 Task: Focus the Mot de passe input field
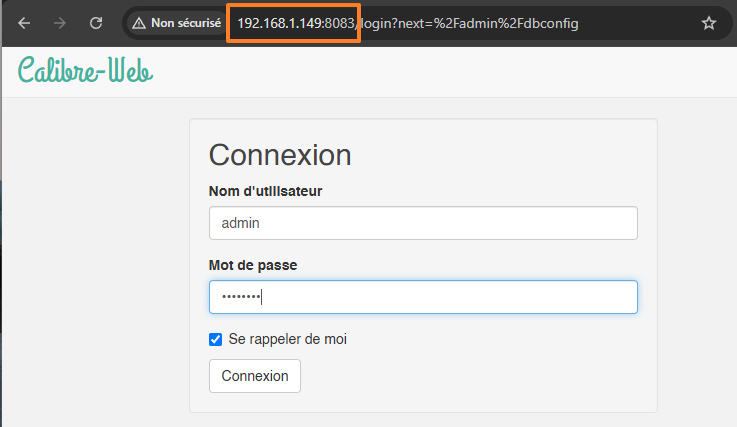(423, 297)
